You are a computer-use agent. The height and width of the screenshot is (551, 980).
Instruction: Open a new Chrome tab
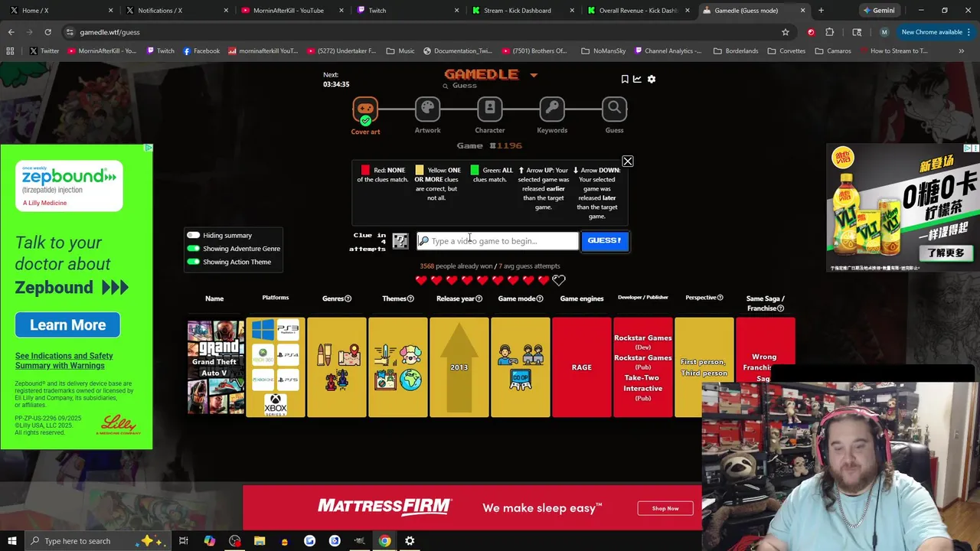[x=821, y=11]
